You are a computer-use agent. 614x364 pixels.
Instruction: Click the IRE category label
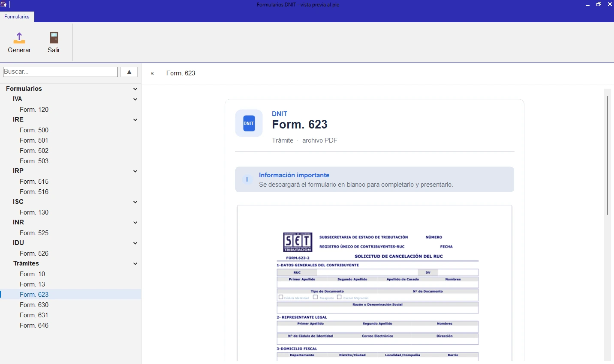coord(18,119)
